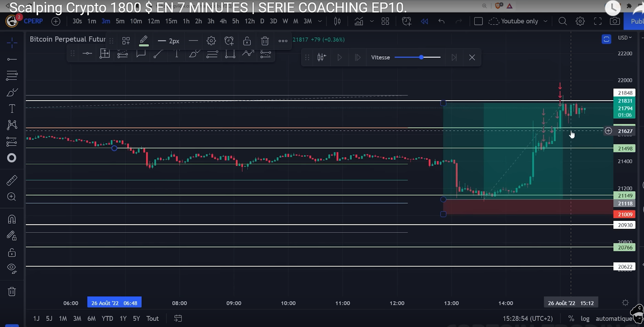Select the horizontal line favorite tool
The image size is (644, 327).
click(87, 53)
